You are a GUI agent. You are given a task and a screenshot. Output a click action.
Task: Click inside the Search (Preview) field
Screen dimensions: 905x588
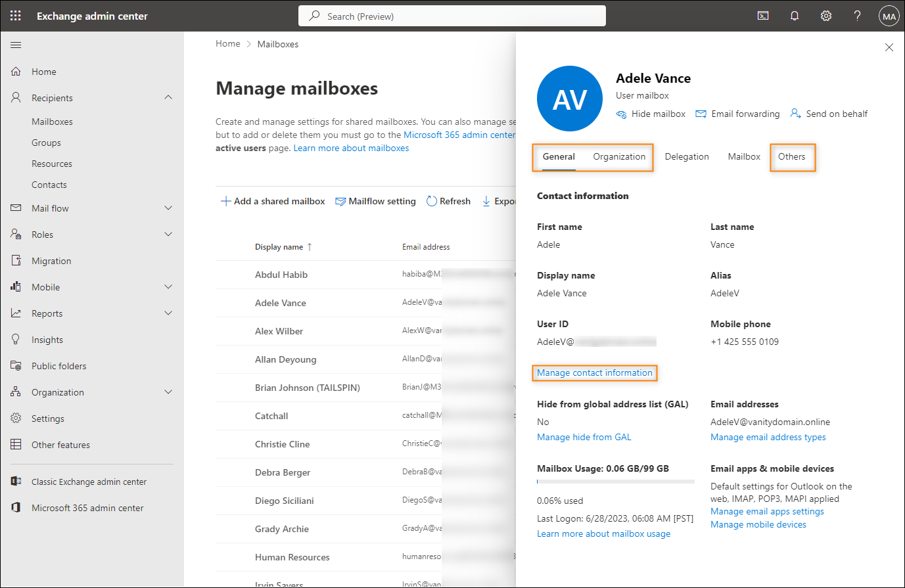(452, 15)
